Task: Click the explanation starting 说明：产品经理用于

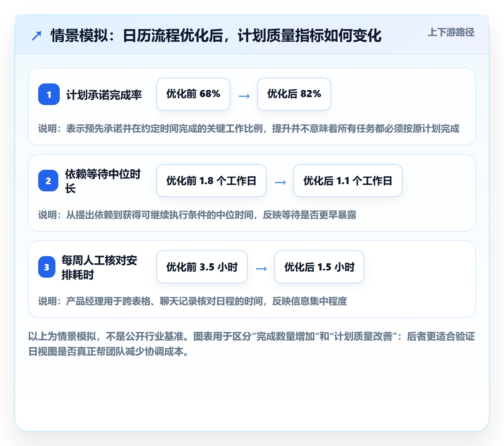Action: pos(193,301)
